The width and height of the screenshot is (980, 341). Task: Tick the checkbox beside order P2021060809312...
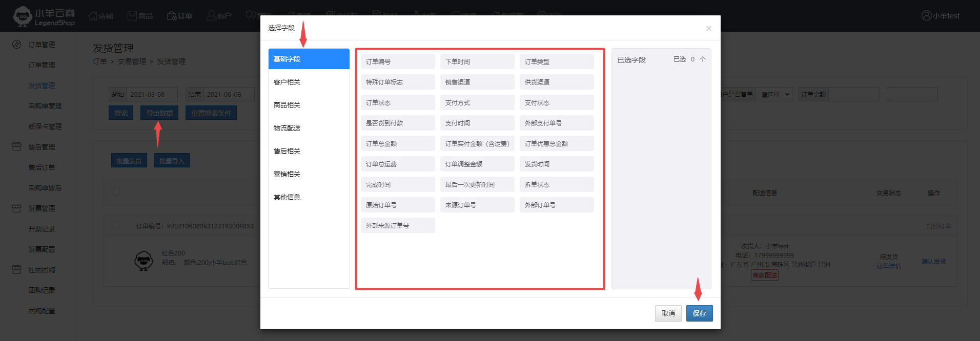coord(115,225)
